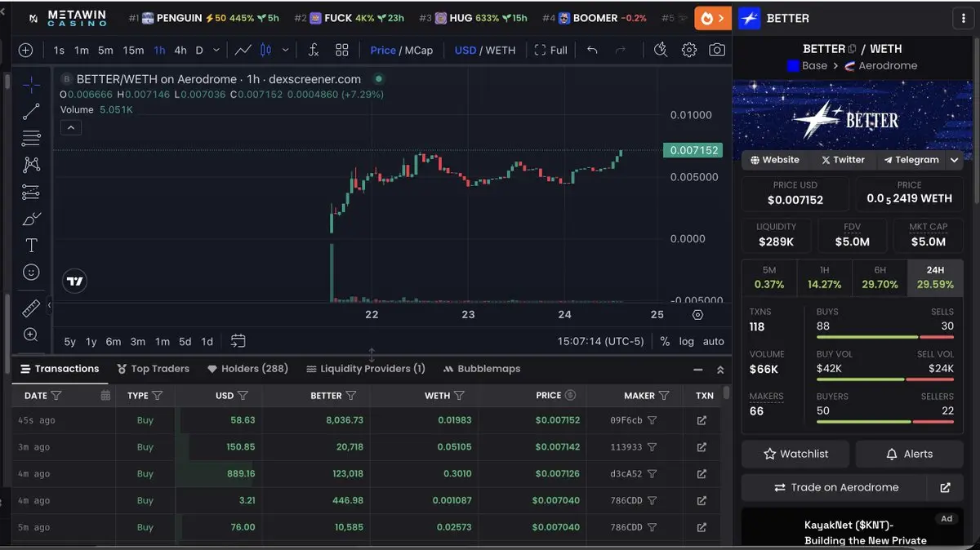980x550 pixels.
Task: Set the chart timeframe to 4h
Action: 180,50
